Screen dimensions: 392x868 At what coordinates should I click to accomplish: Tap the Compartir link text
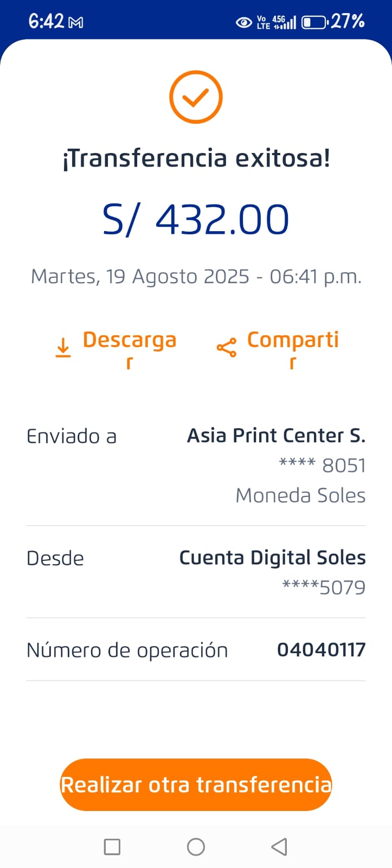coord(293,341)
